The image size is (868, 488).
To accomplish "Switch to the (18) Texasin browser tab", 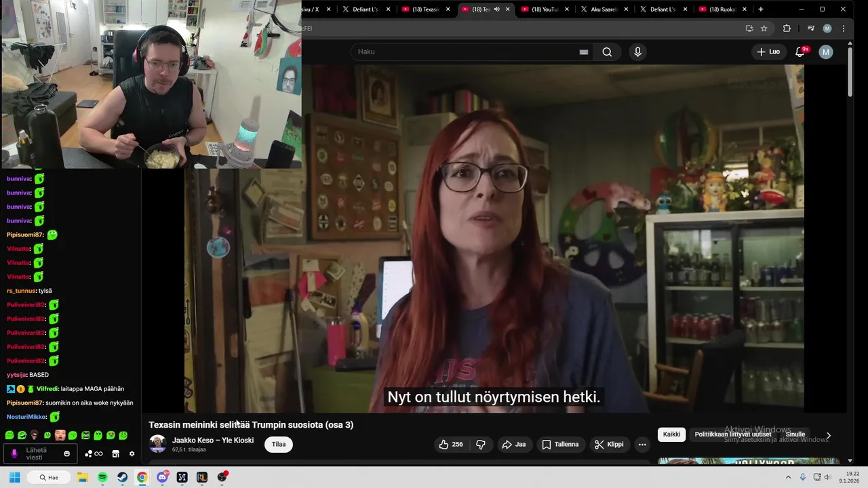I will coord(426,9).
